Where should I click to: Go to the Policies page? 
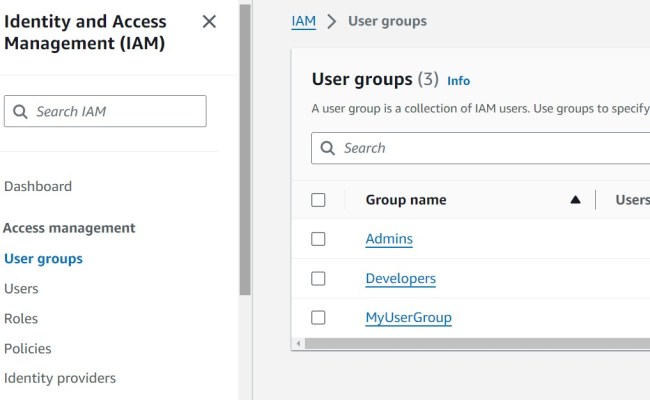pos(28,349)
